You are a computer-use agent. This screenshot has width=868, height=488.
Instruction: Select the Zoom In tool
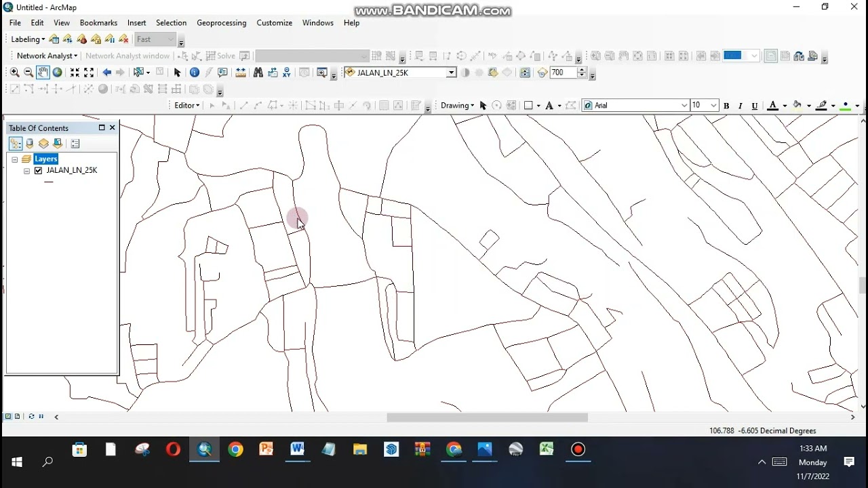[14, 73]
